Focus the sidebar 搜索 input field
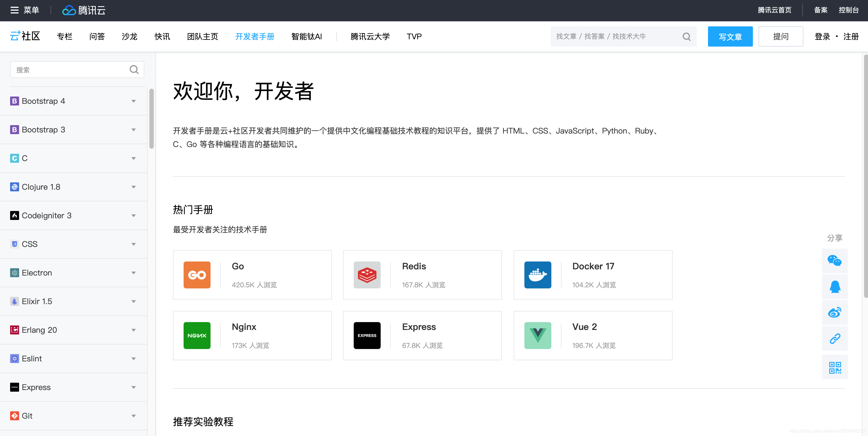Screen dimensions: 868x436 [x=77, y=69]
